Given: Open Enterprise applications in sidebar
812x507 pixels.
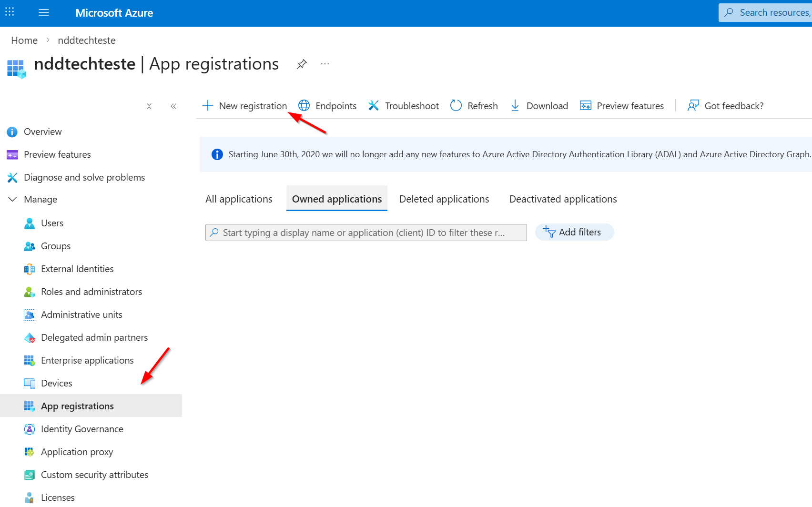Looking at the screenshot, I should [x=87, y=361].
